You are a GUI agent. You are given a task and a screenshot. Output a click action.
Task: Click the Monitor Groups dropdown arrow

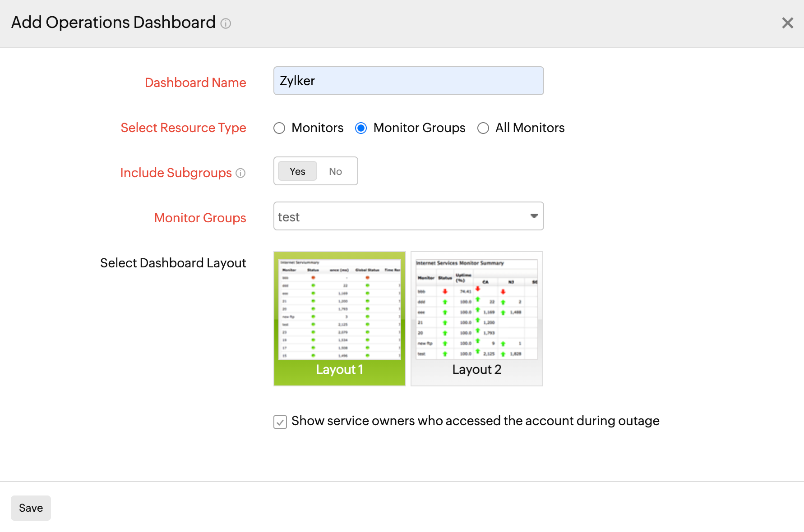pyautogui.click(x=534, y=216)
